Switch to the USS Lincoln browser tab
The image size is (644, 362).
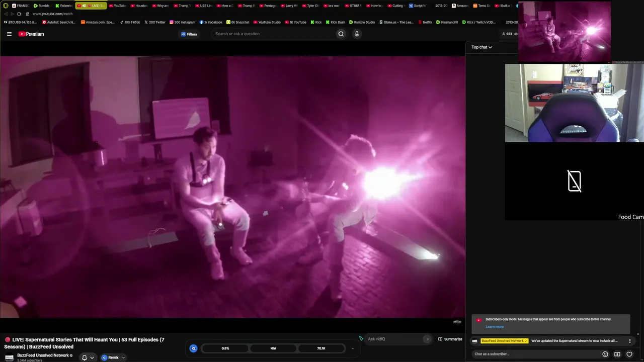tap(203, 6)
